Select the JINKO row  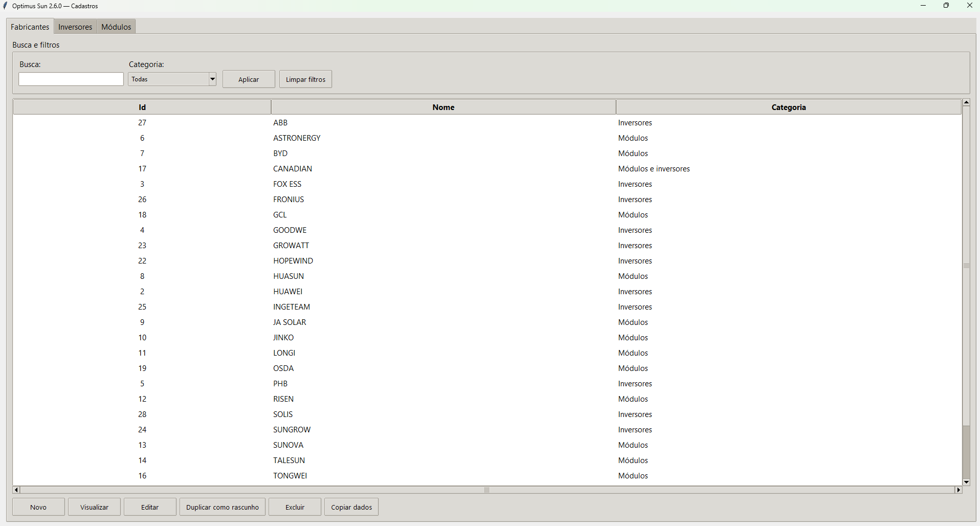(x=487, y=338)
